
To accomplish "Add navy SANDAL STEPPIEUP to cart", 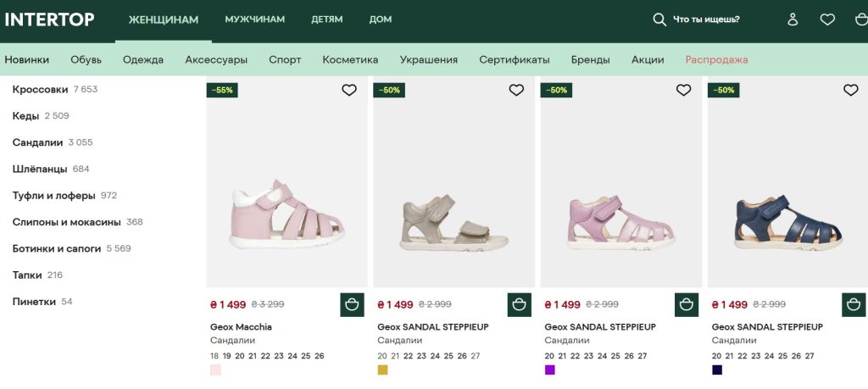I will point(854,305).
